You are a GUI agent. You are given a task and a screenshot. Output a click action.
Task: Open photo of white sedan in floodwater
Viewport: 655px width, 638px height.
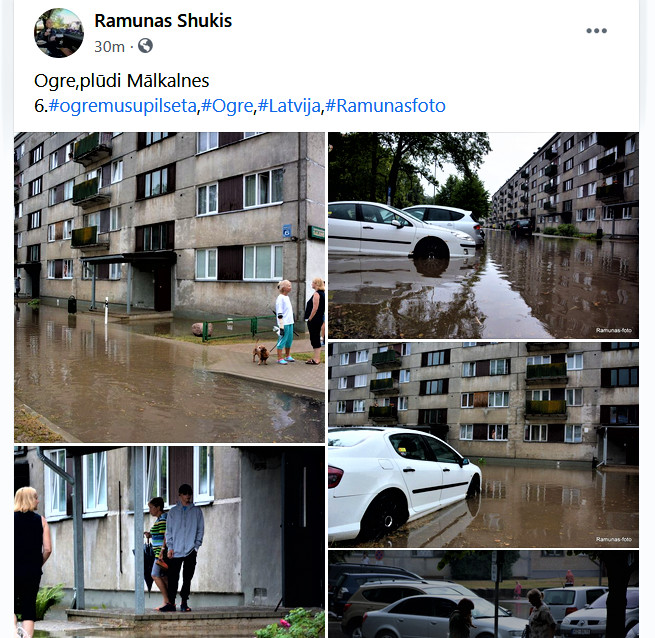(x=483, y=445)
